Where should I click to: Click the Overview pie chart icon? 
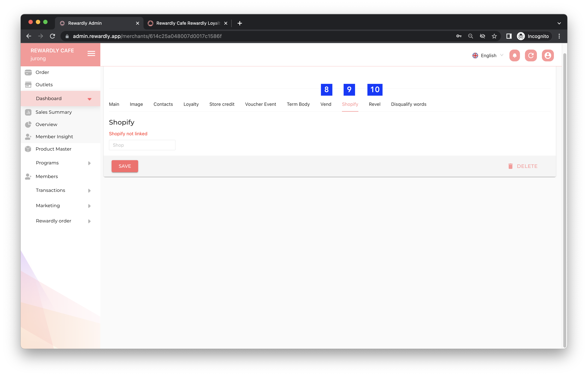coord(28,125)
